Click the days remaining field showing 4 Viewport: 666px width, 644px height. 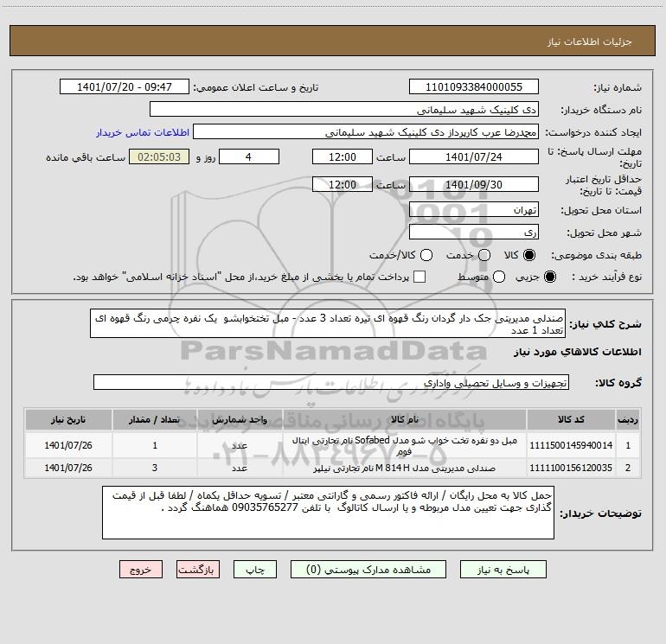pos(249,156)
